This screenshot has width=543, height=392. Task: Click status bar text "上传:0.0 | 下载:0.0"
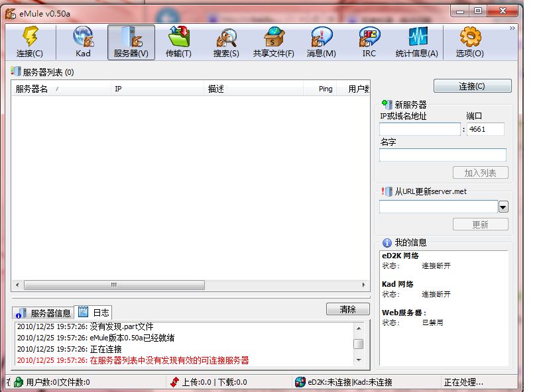point(215,382)
